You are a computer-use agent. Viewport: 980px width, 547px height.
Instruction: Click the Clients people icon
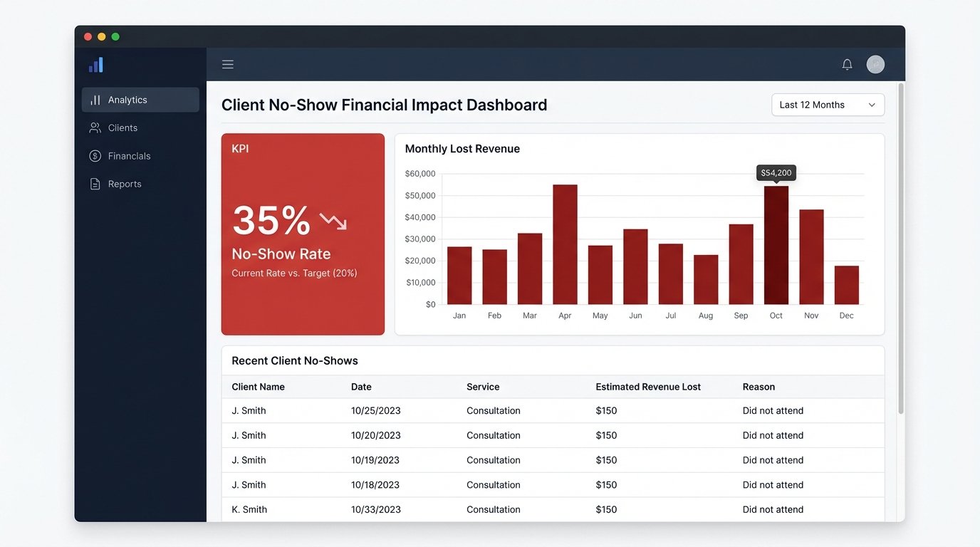(95, 127)
